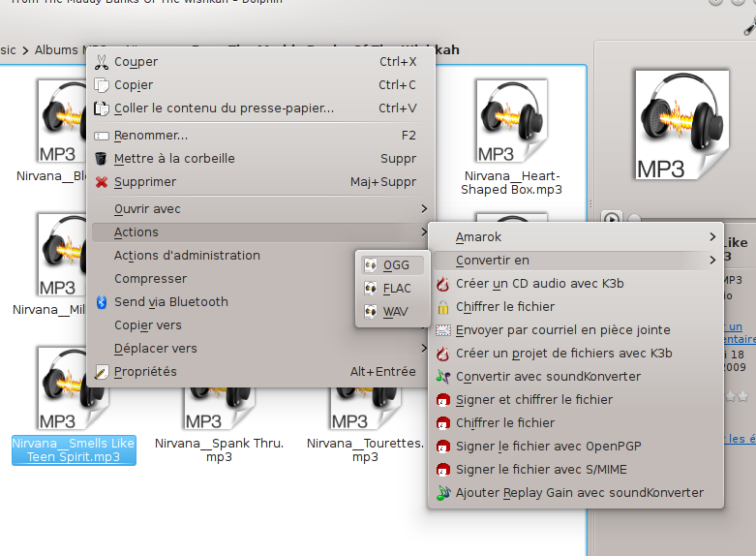The image size is (756, 556).
Task: Click soundKonverter icon beside Convertir avec
Action: pos(443,377)
